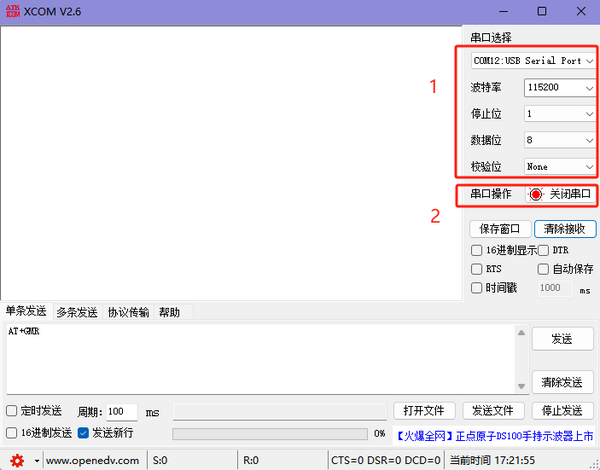
Task: Enable the 定时发送 checkbox
Action: pyautogui.click(x=11, y=411)
